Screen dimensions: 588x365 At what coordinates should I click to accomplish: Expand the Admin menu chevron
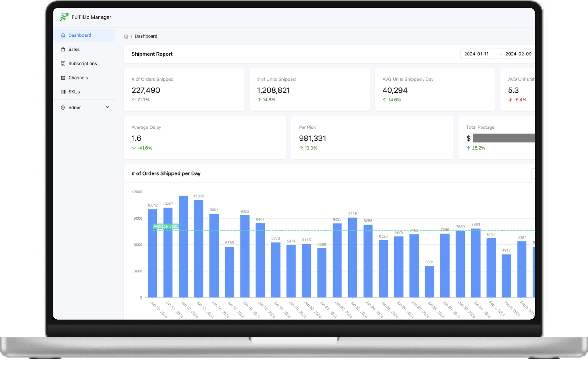click(107, 107)
